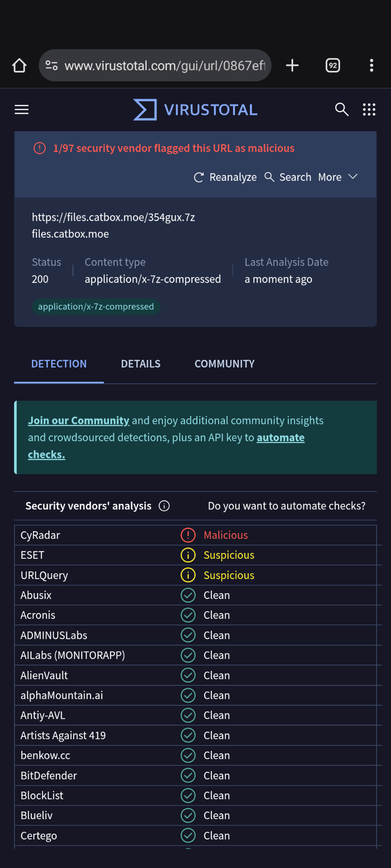Click the Acronis vendor name
391x868 pixels.
pyautogui.click(x=38, y=615)
